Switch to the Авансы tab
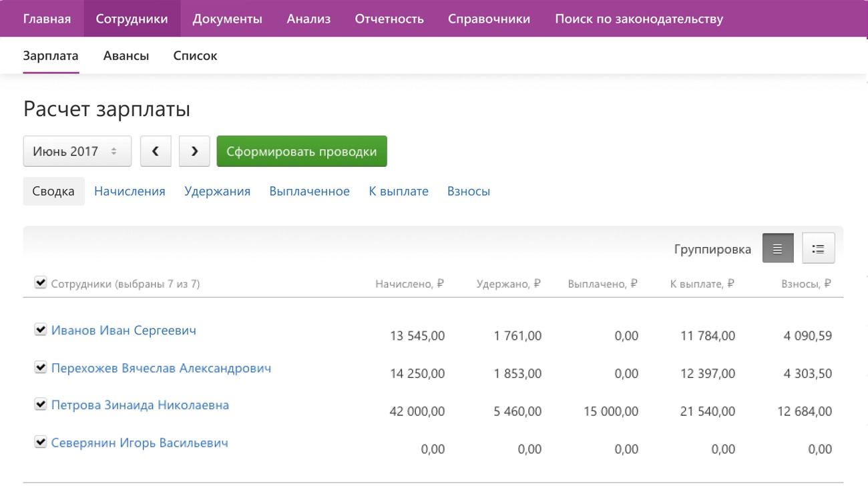This screenshot has height=488, width=868. coord(126,56)
